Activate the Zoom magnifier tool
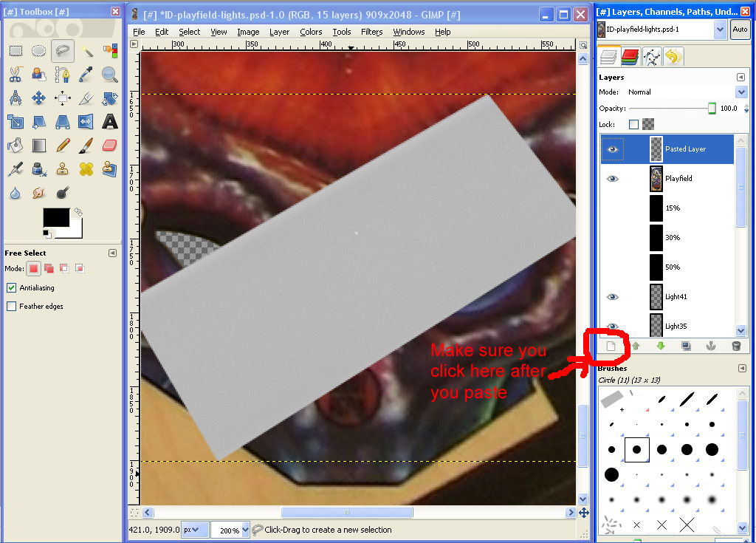 (110, 74)
